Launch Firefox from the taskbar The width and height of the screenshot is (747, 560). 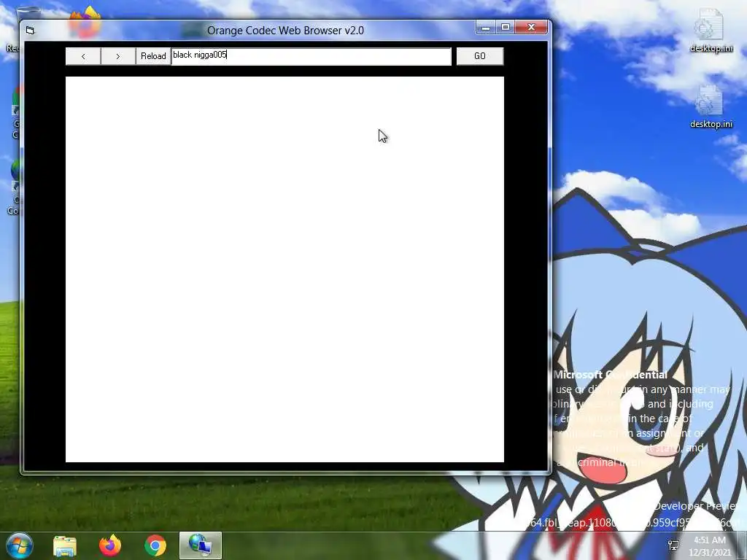click(x=110, y=545)
